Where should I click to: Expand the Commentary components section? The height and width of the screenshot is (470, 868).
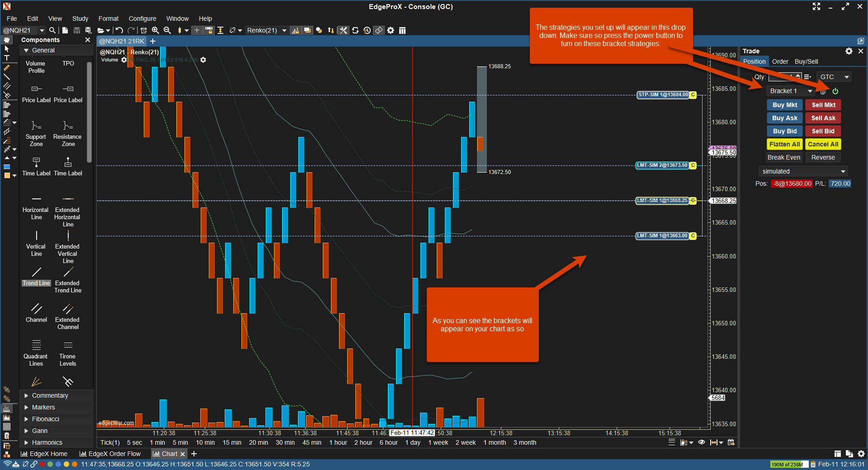57,395
